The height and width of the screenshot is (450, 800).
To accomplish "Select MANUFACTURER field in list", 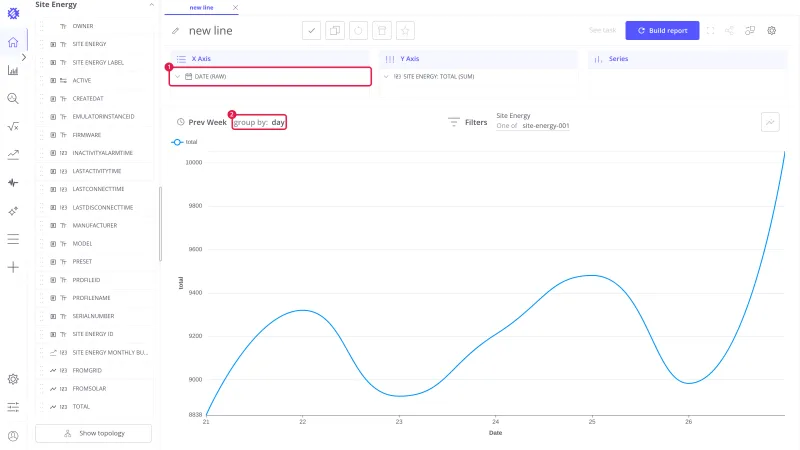I will pos(94,226).
